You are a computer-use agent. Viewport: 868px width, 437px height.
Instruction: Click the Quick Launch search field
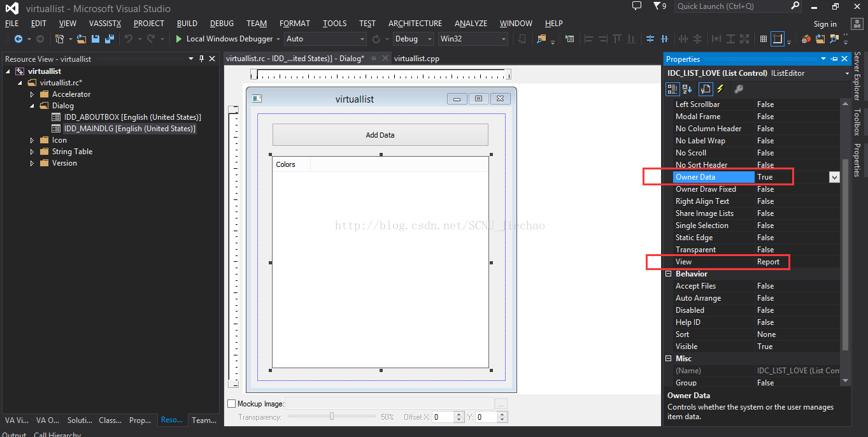pyautogui.click(x=732, y=6)
